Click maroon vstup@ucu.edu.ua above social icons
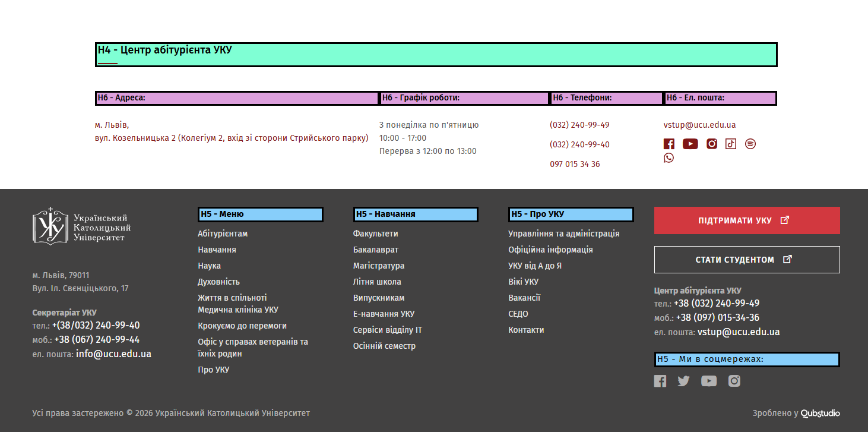The image size is (868, 432). click(699, 125)
